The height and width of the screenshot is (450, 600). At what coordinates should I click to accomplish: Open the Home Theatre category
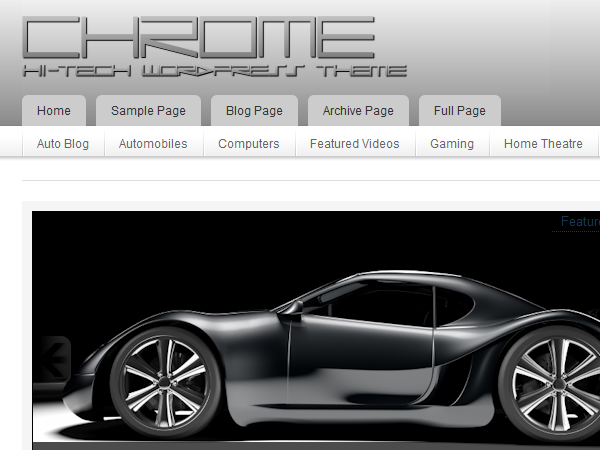[x=543, y=143]
